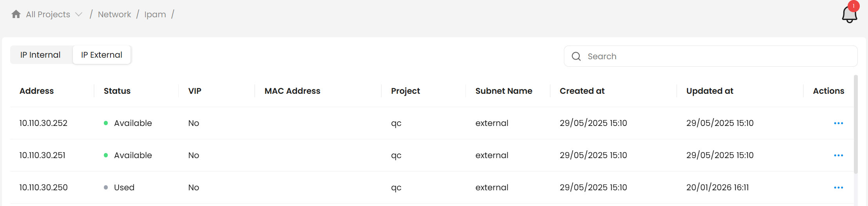Click the home icon in breadcrumb

16,15
